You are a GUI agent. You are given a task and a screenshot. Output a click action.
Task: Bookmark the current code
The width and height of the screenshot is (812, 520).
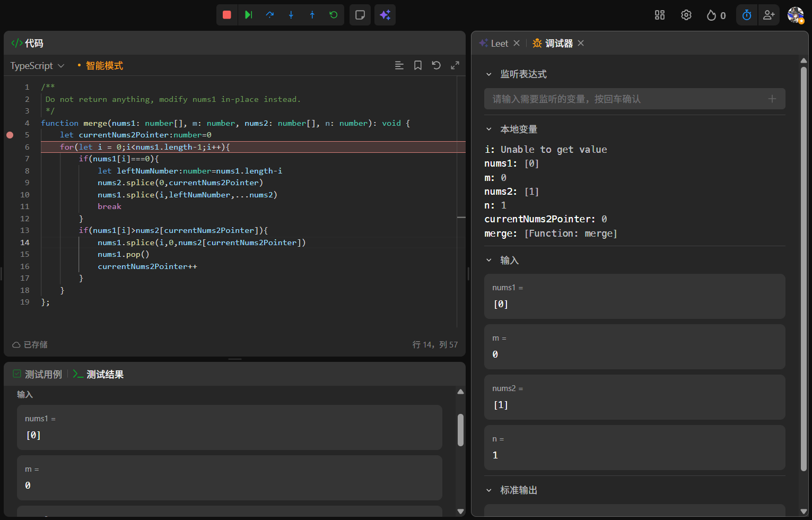(x=418, y=65)
